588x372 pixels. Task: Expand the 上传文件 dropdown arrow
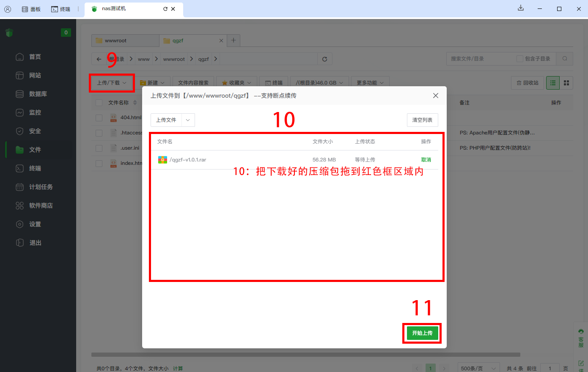pyautogui.click(x=188, y=120)
